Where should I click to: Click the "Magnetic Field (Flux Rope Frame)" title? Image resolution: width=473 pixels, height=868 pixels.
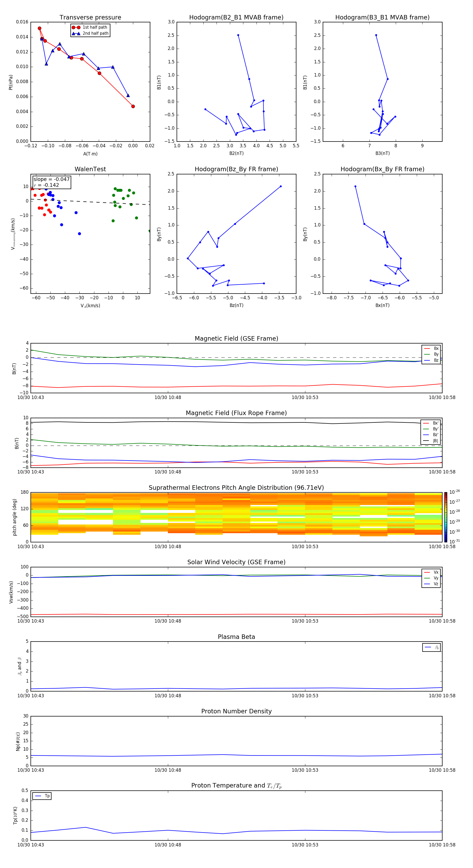[236, 413]
